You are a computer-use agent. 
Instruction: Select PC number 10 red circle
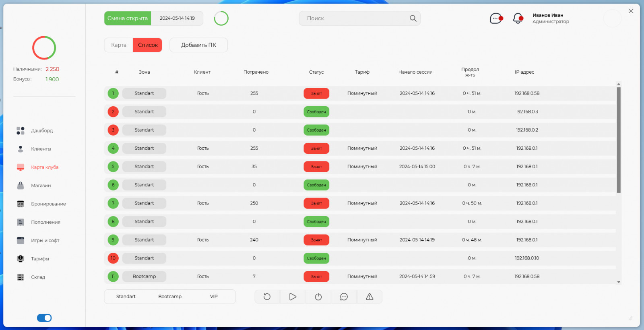pyautogui.click(x=113, y=258)
